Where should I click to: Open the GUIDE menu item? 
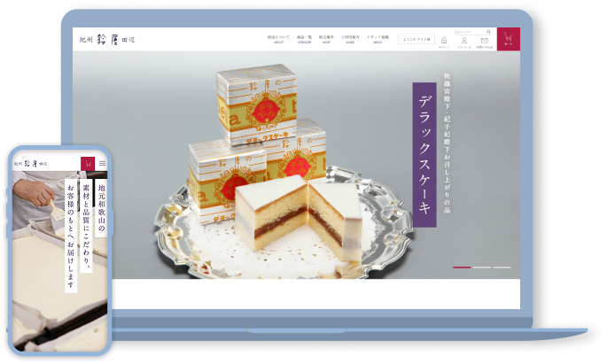coord(350,39)
